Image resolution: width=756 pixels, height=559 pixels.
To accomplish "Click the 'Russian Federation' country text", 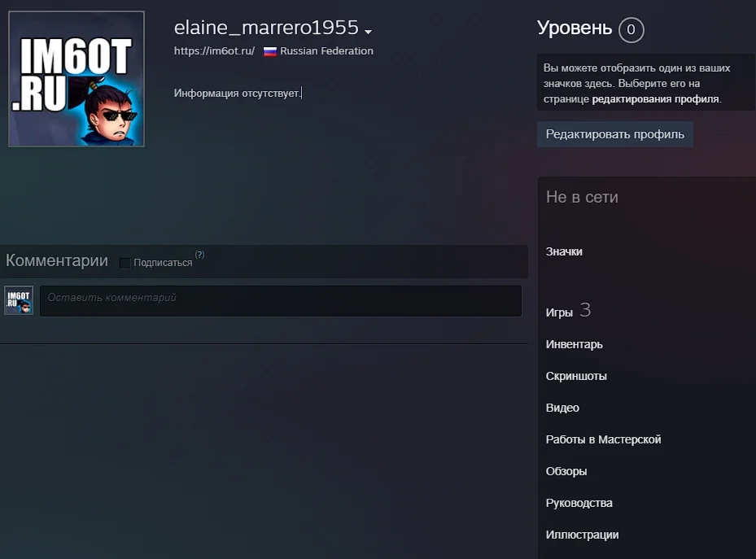I will (326, 51).
